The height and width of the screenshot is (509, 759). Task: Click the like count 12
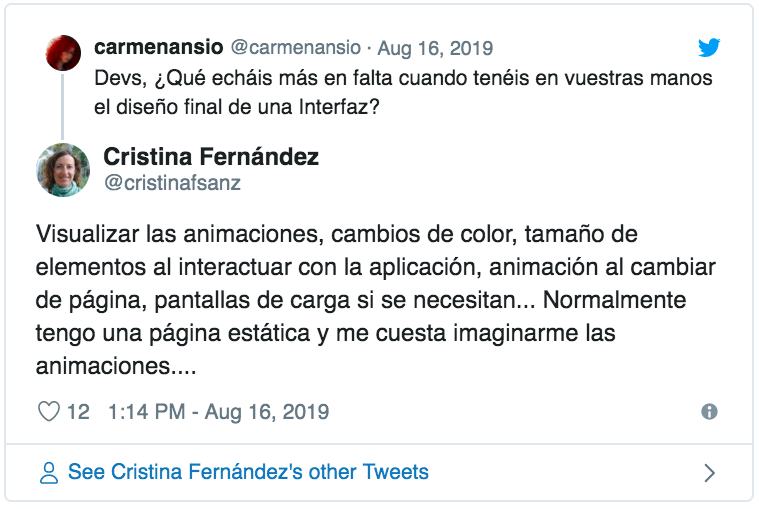click(78, 412)
